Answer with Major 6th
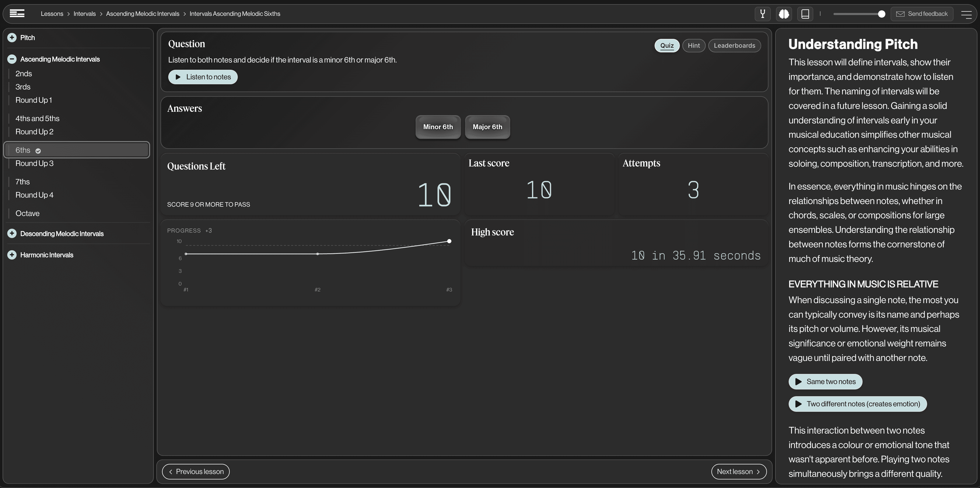The width and height of the screenshot is (980, 488). tap(487, 127)
